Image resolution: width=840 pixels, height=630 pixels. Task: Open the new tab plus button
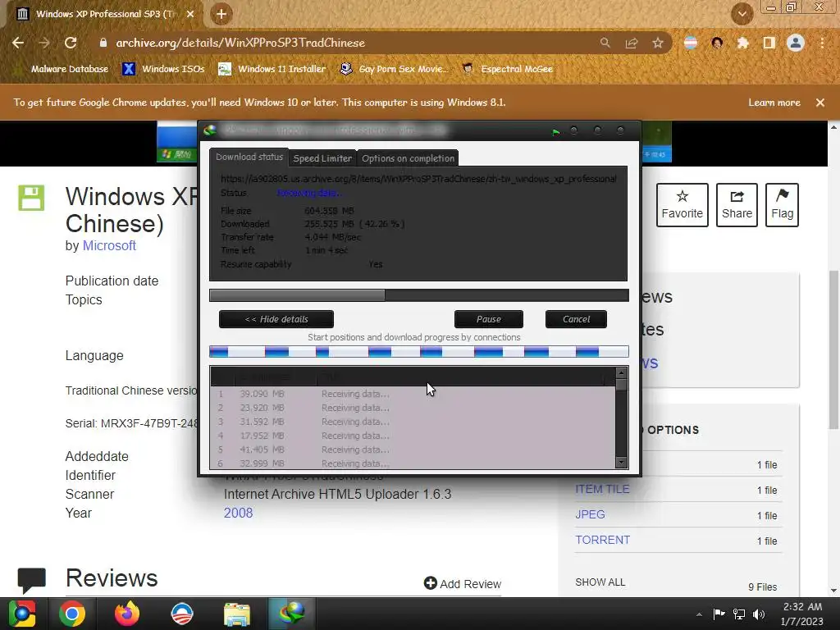[221, 14]
